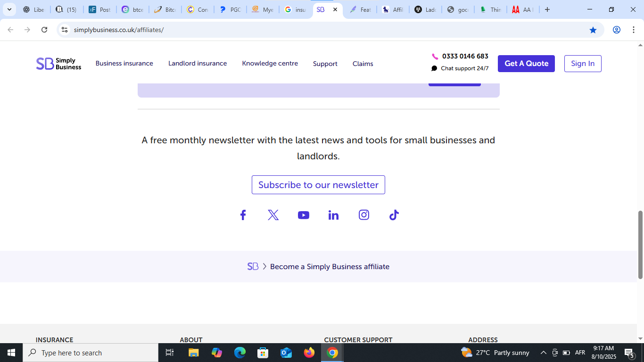Click the chat bubble icon
Image resolution: width=644 pixels, height=362 pixels.
tap(434, 68)
